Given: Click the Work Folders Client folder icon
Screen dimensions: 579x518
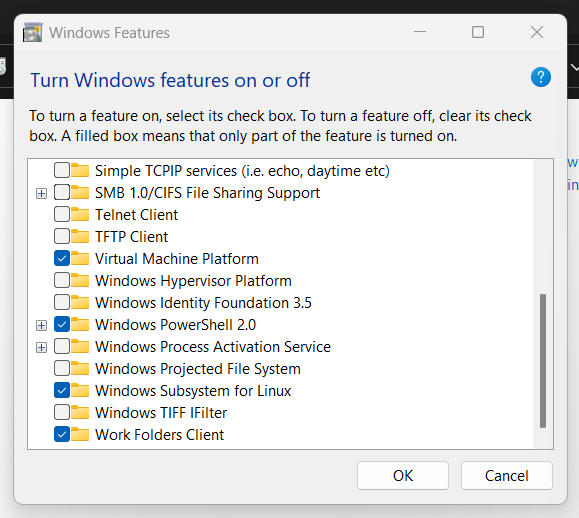Looking at the screenshot, I should click(x=80, y=435).
